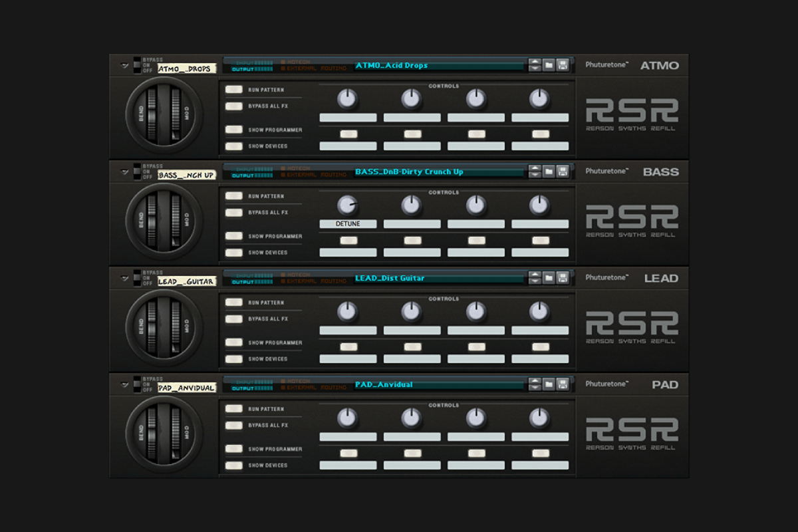Open patch browser for BASS_DnB-Dirty Crunch Up
Screen dimensions: 798x532
tap(549, 172)
